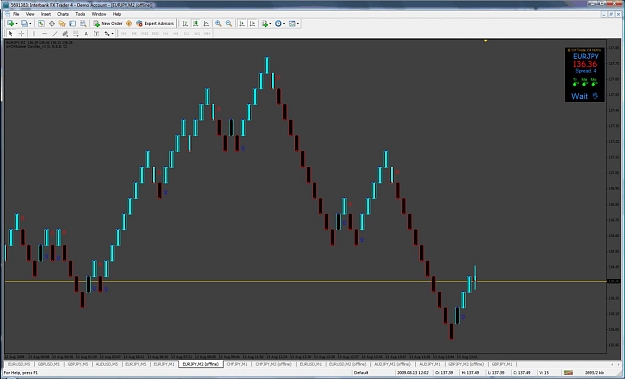625x379 pixels.
Task: Switch chart to line chart
Action: coord(206,24)
